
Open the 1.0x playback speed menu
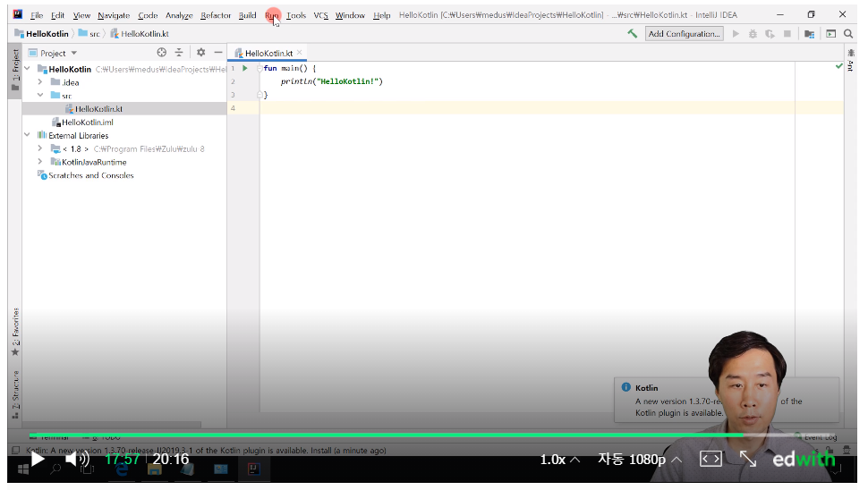click(559, 460)
